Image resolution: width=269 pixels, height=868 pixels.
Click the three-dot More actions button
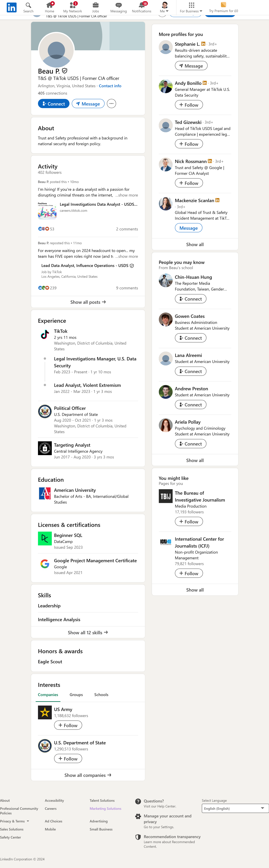[111, 104]
